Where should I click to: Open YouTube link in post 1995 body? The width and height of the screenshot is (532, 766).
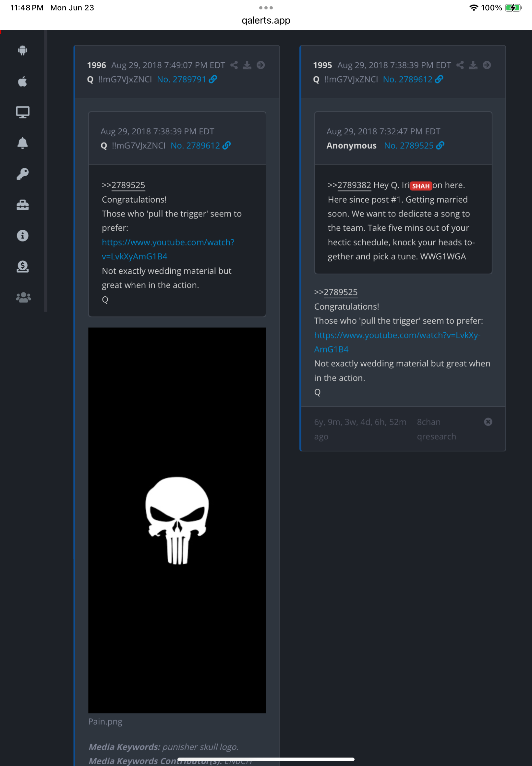[397, 342]
